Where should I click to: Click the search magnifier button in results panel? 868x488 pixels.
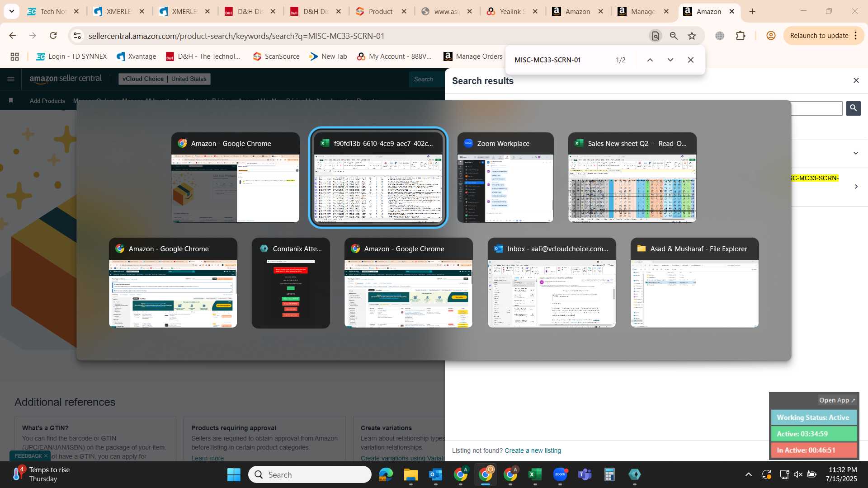coord(854,108)
